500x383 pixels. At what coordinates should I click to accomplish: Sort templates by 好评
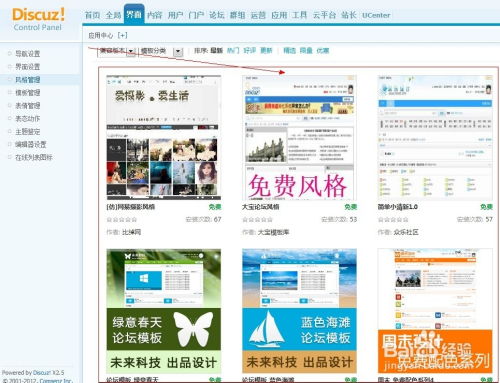250,51
